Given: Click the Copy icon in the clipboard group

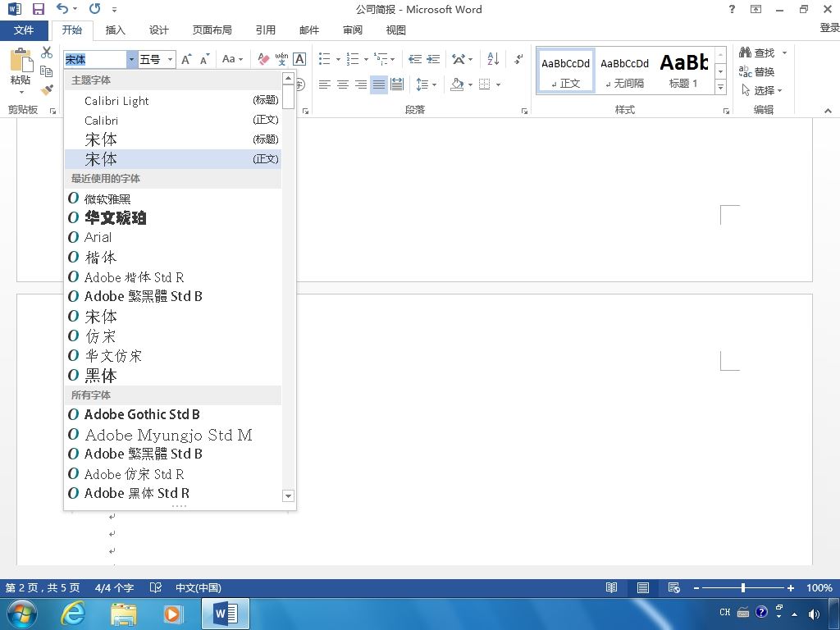Looking at the screenshot, I should point(47,71).
